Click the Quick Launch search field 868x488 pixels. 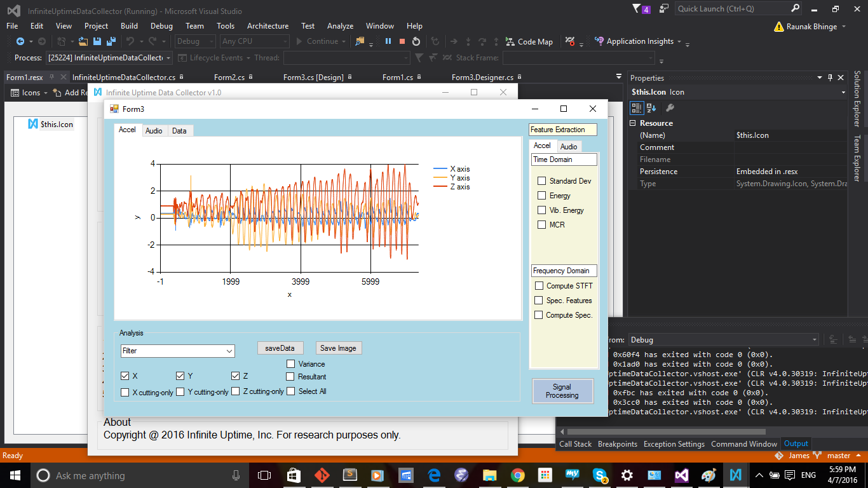tap(732, 9)
